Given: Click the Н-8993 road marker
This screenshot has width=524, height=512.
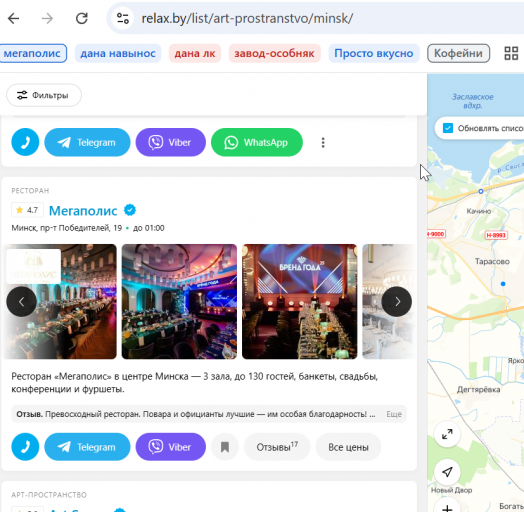Looking at the screenshot, I should pos(496,235).
